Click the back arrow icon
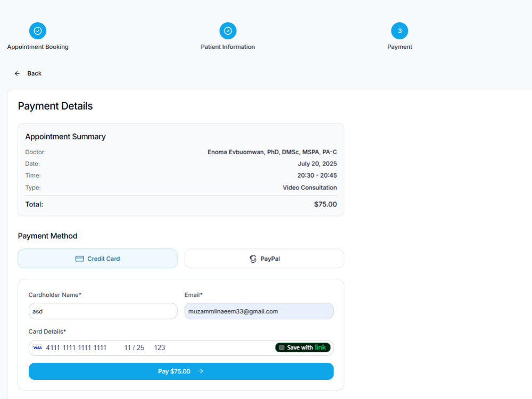 pyautogui.click(x=17, y=73)
